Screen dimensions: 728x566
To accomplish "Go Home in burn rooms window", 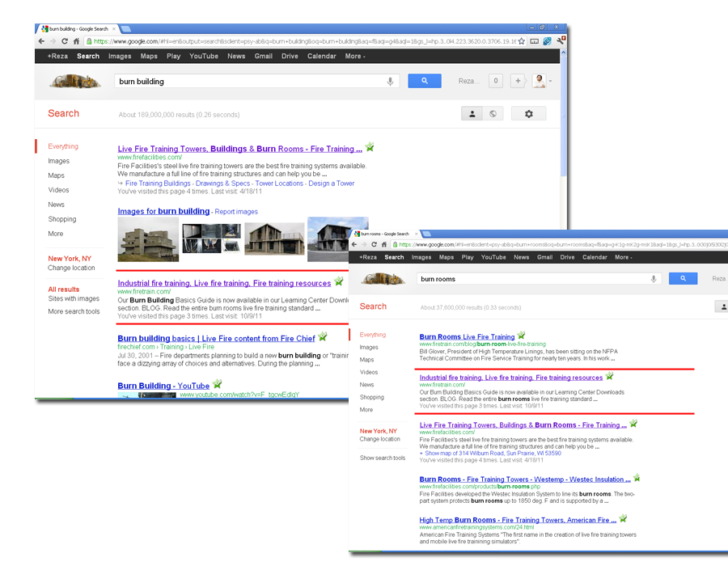I will click(x=384, y=244).
